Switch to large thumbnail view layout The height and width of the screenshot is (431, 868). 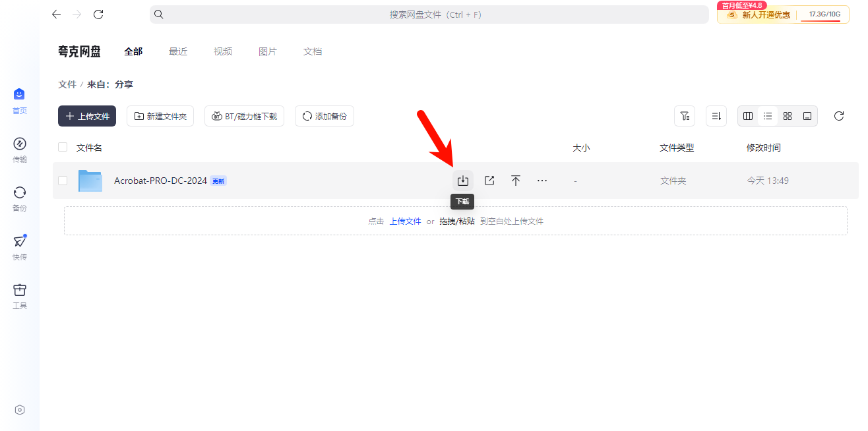point(807,116)
